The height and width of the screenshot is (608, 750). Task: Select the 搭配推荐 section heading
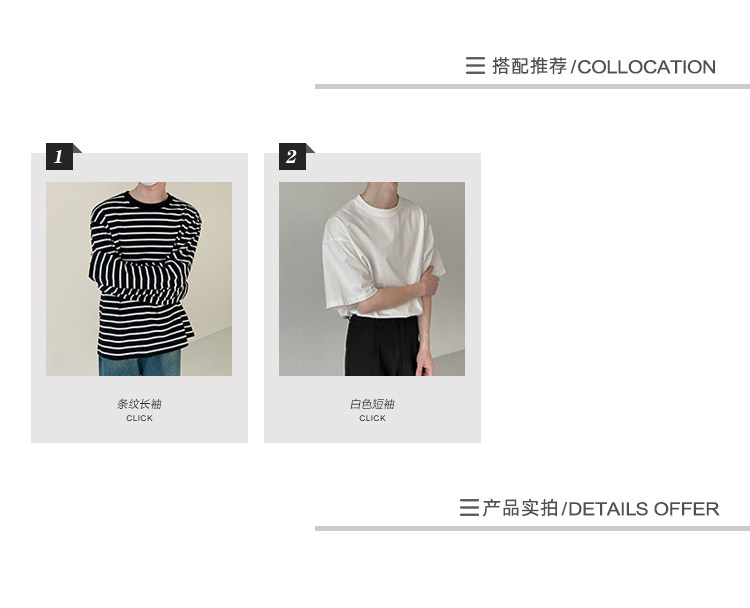pos(529,66)
